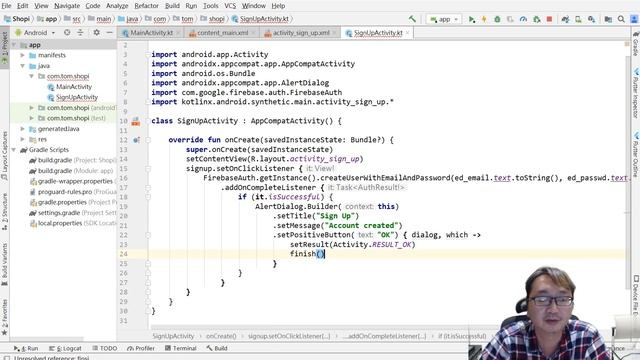Toggle the Flutter Outline side tab

pyautogui.click(x=636, y=154)
